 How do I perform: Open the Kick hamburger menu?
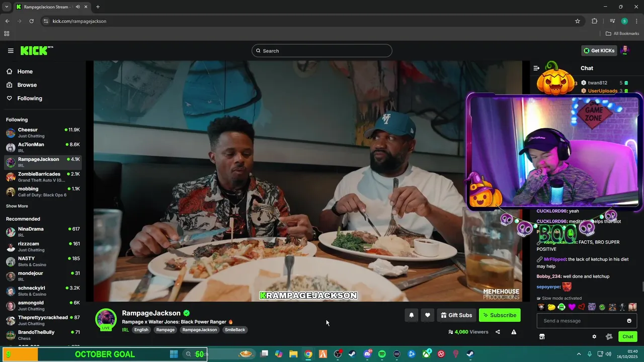coord(11,51)
